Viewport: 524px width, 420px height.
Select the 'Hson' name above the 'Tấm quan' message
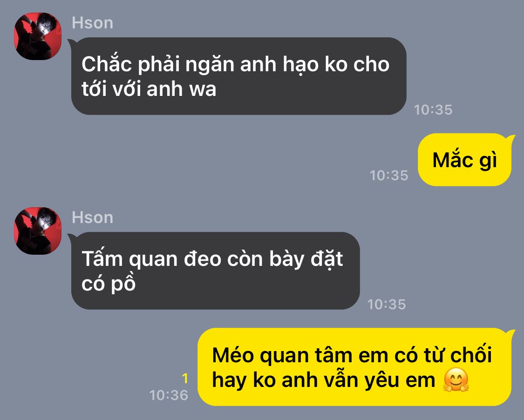pos(93,217)
